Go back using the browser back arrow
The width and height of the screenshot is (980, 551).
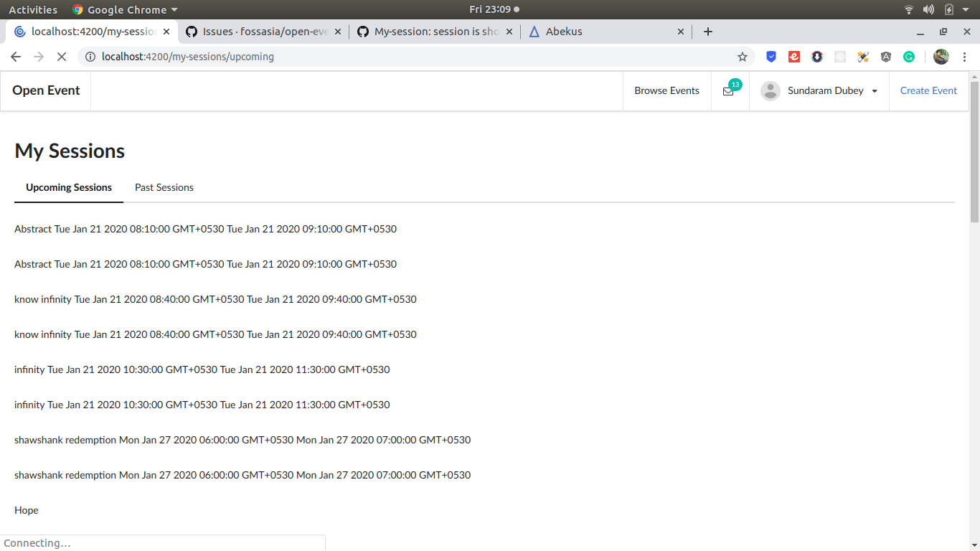(x=16, y=57)
